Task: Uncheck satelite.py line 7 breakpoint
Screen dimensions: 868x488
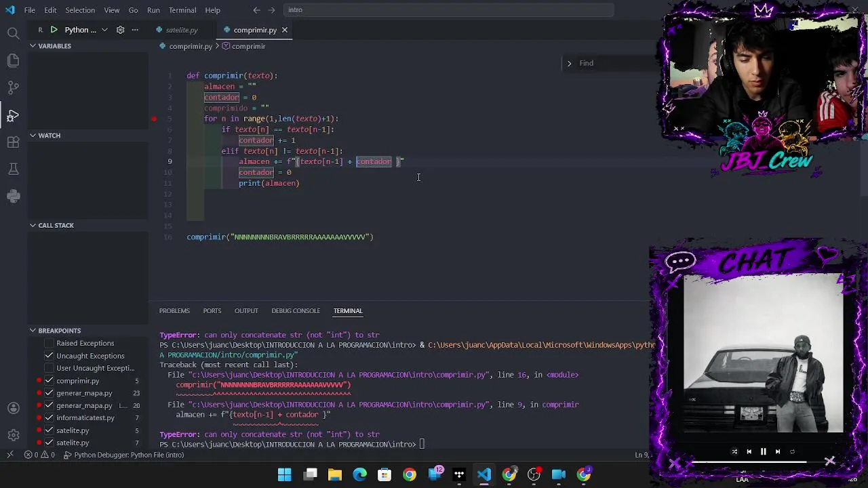Action: [x=49, y=443]
